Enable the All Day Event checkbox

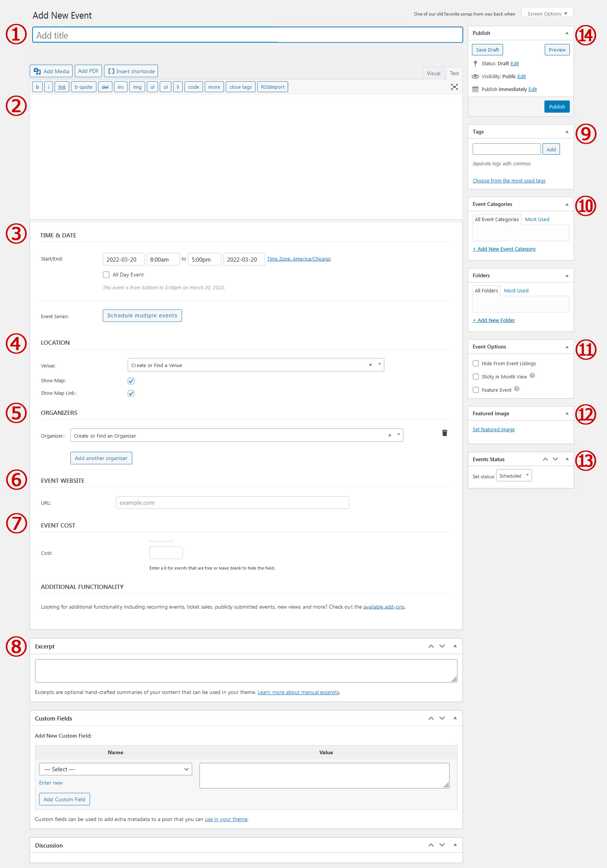click(106, 275)
